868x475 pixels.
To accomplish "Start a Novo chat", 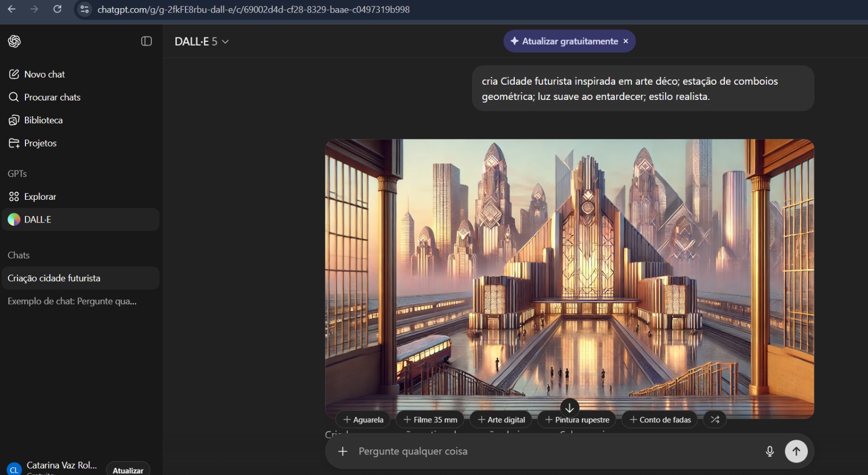I will [44, 74].
